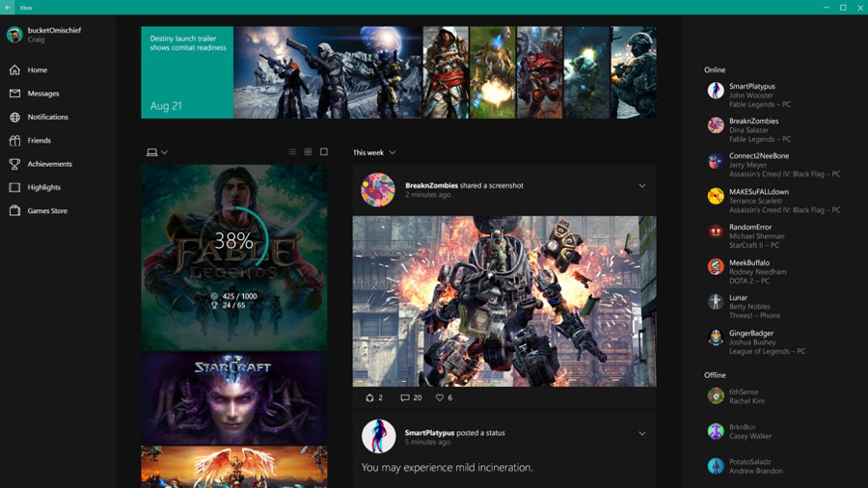Viewport: 868px width, 488px height.
Task: Click SmartPlatypus avatar in Online list
Action: point(716,91)
